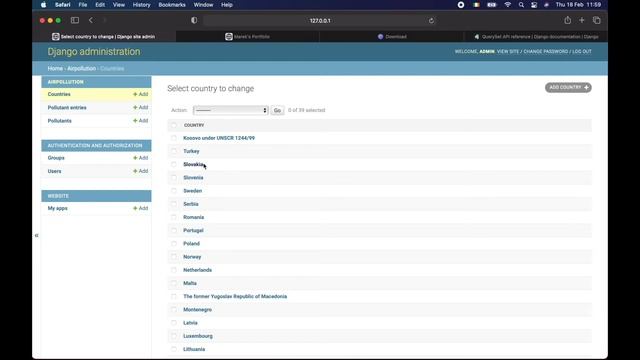Open the Action dropdown
Screen dimensions: 640x360
231,110
